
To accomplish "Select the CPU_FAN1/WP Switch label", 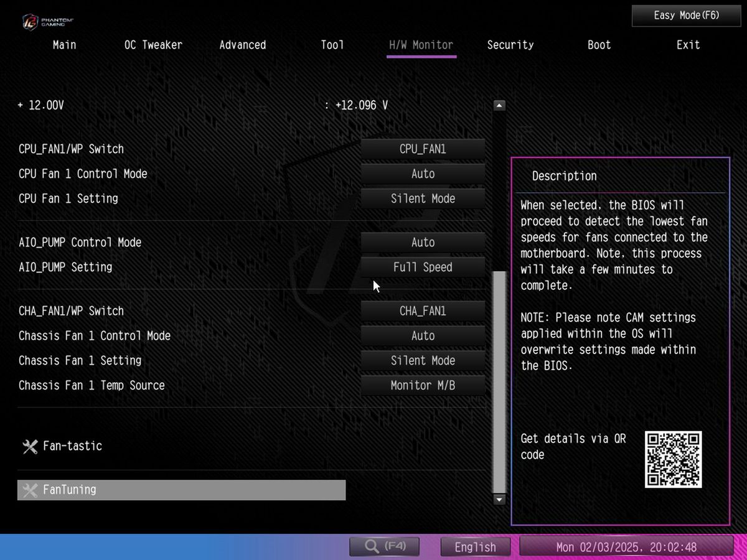I will click(x=71, y=149).
